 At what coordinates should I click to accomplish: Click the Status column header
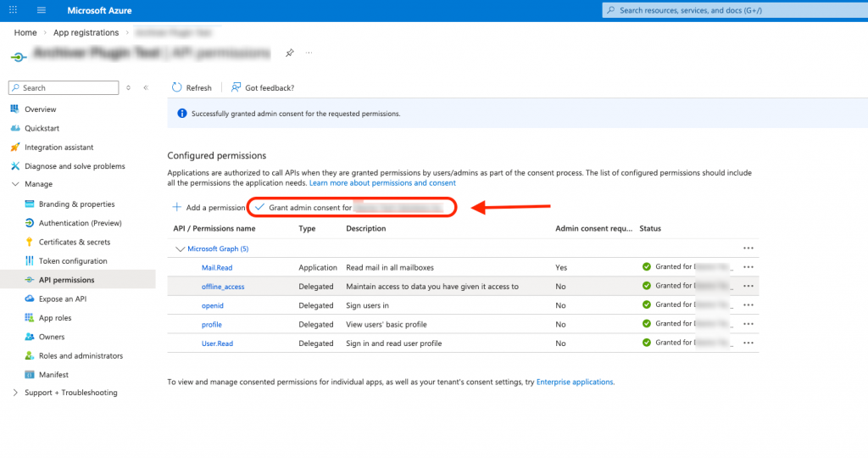click(650, 228)
